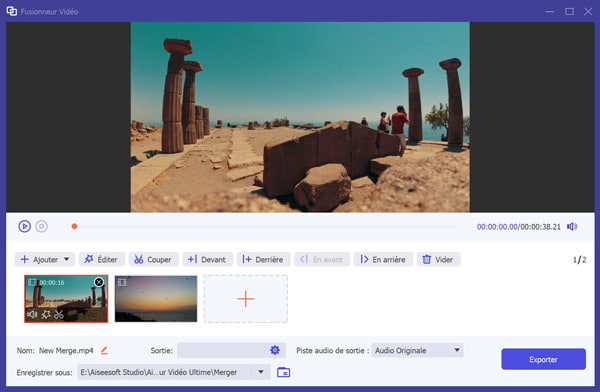Select the first ruins video clip

click(66, 299)
